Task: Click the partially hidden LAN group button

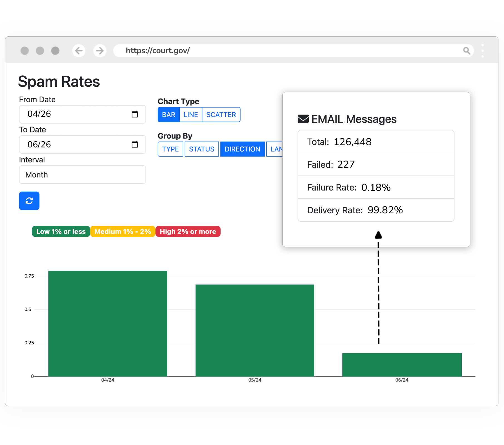Action: pyautogui.click(x=275, y=149)
